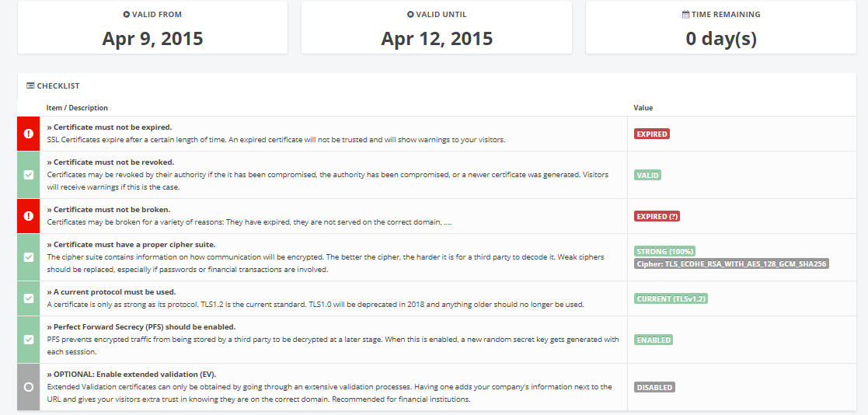Click the green check icon beside cipher suite
The image size is (868, 415).
click(x=29, y=257)
